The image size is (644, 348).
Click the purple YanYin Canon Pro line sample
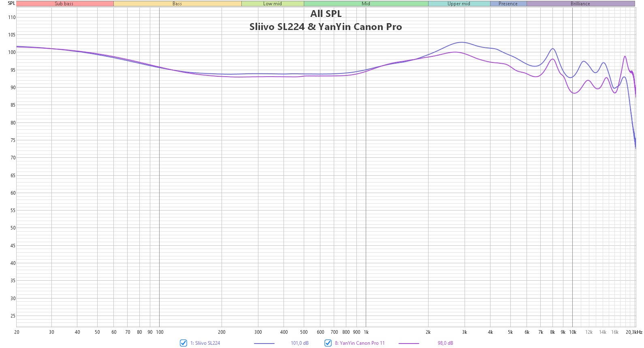point(409,344)
